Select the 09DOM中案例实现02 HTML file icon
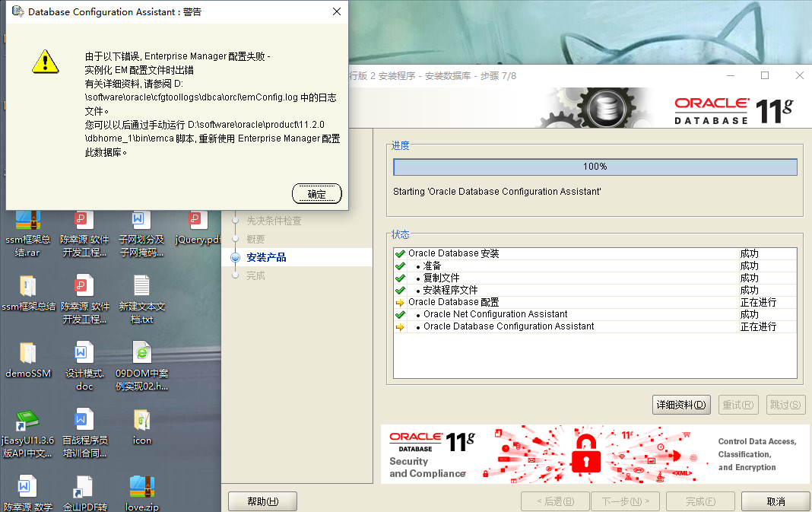This screenshot has width=812, height=512. (141, 352)
